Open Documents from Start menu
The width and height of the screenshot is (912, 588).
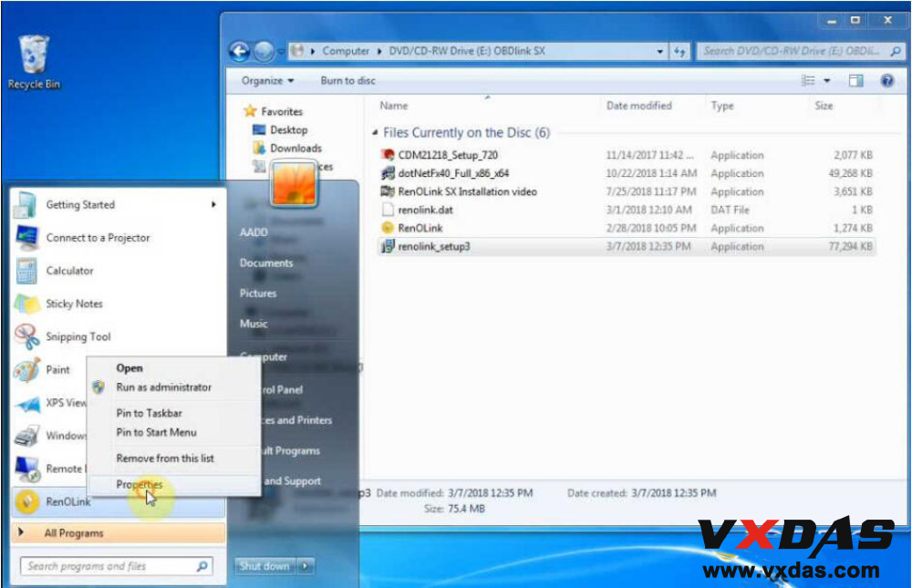(265, 263)
